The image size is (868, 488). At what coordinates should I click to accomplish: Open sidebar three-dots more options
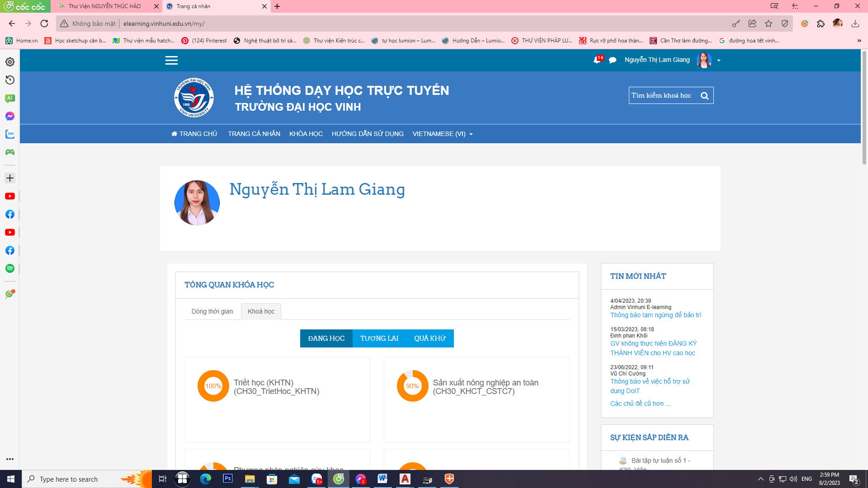click(10, 459)
